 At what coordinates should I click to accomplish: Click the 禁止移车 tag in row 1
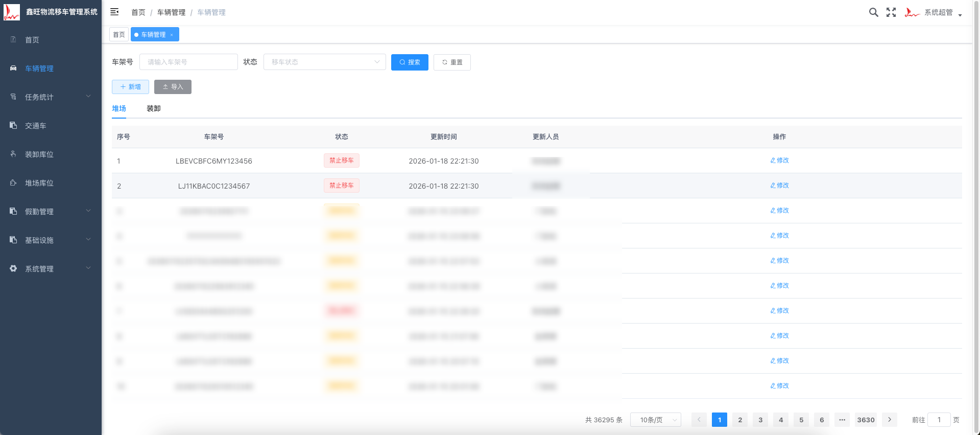click(342, 161)
